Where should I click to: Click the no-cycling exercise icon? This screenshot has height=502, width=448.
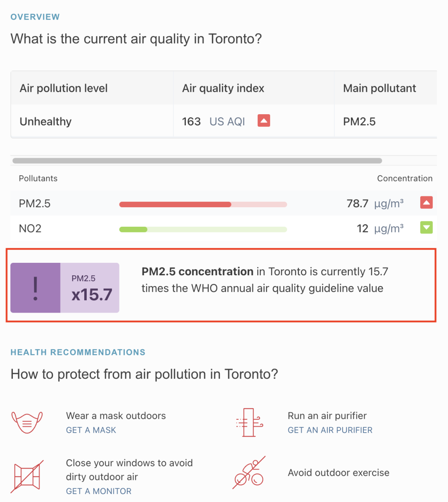(x=249, y=473)
